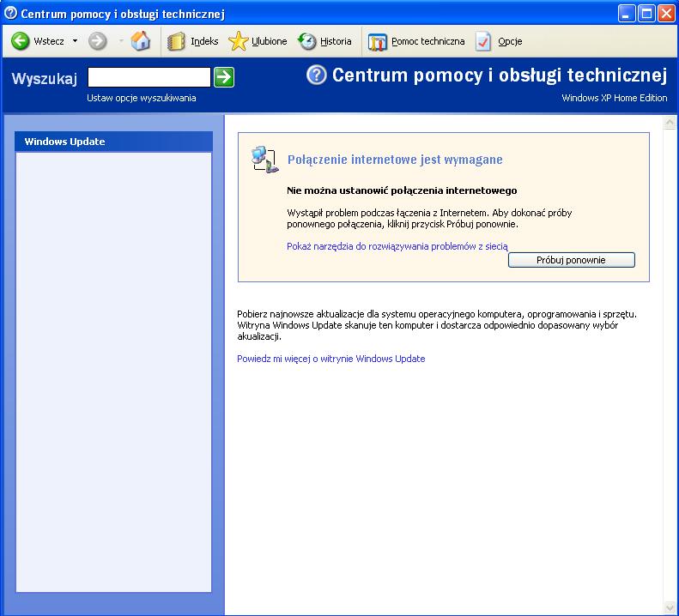Click the Ulubione star icon

coord(238,41)
